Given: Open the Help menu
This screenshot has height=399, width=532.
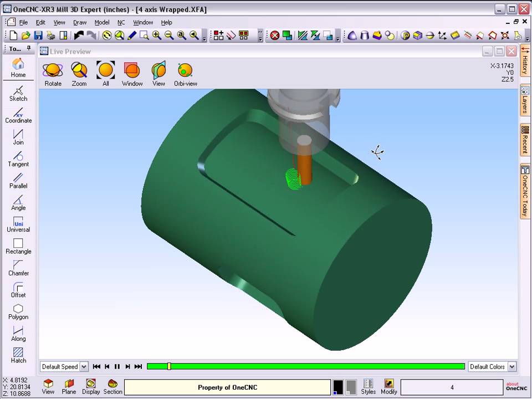Looking at the screenshot, I should tap(166, 22).
